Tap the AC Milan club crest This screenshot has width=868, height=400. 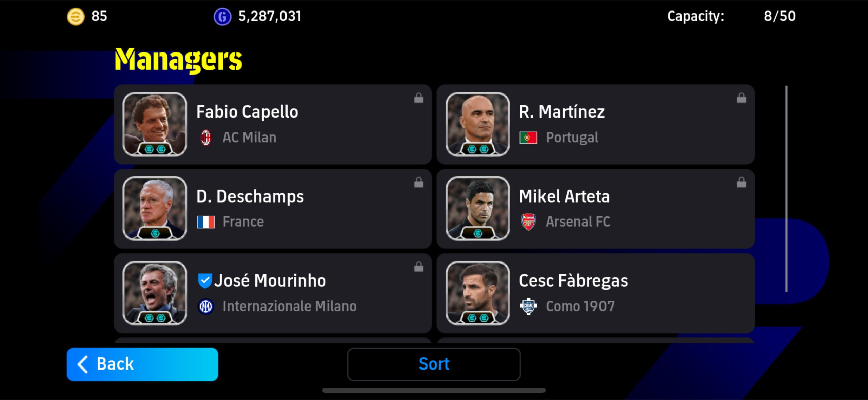(205, 138)
